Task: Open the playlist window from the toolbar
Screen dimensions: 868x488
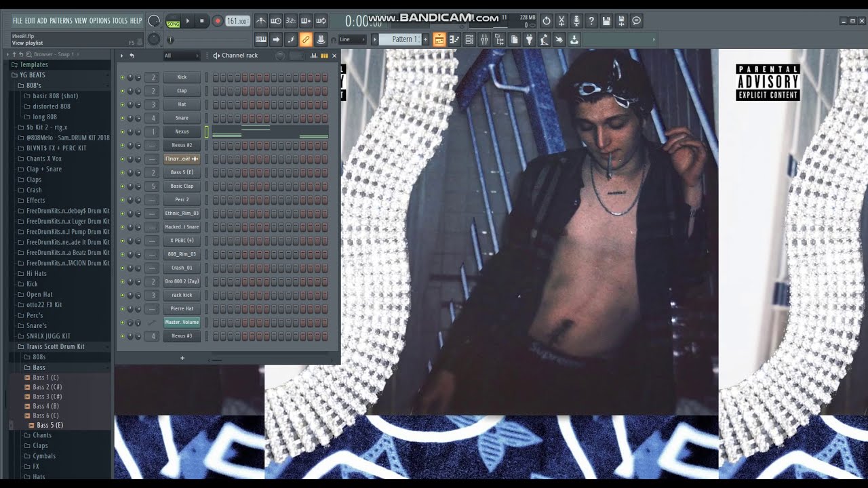Action: (439, 39)
